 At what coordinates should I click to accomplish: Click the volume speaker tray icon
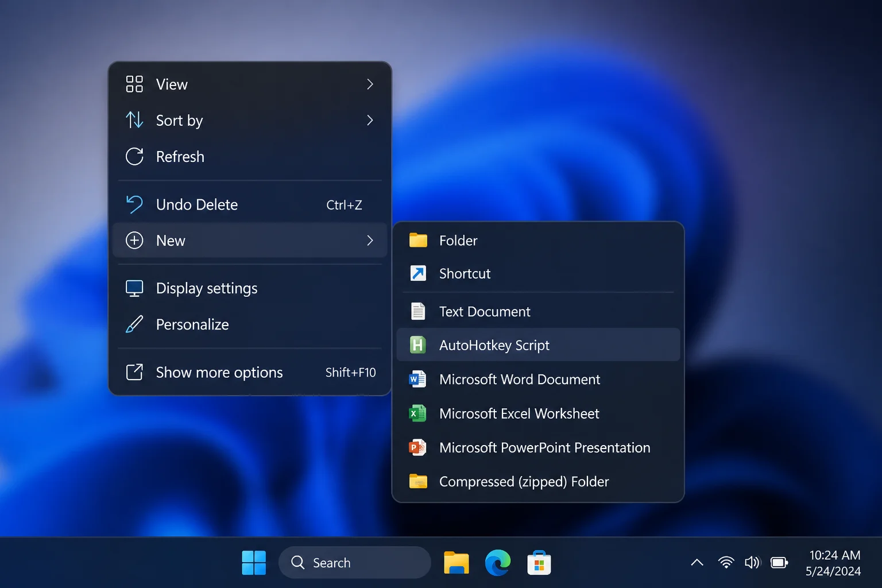pos(752,562)
